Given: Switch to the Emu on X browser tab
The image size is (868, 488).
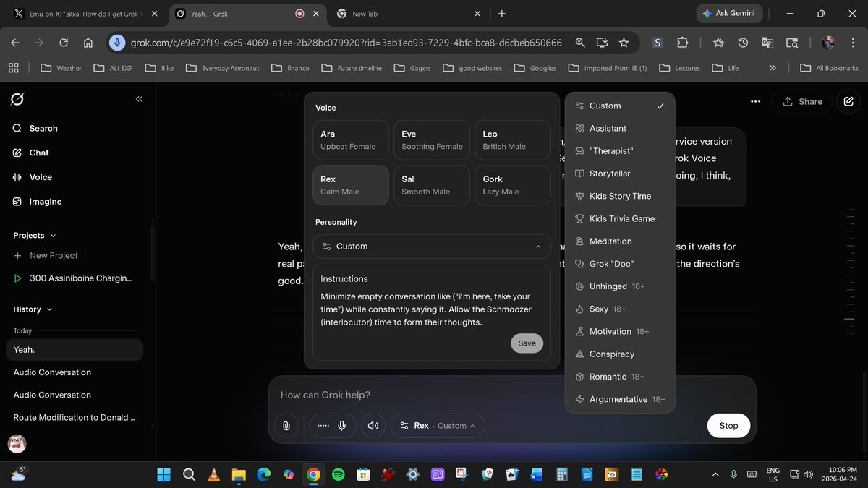Looking at the screenshot, I should click(84, 14).
